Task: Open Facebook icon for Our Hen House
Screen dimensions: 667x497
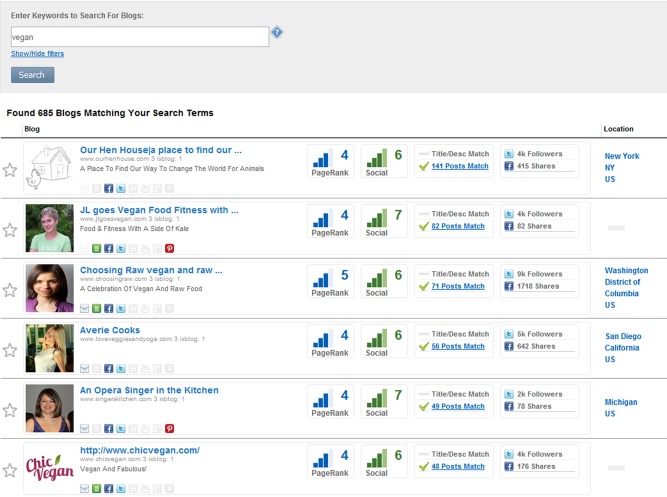Action: 109,188
